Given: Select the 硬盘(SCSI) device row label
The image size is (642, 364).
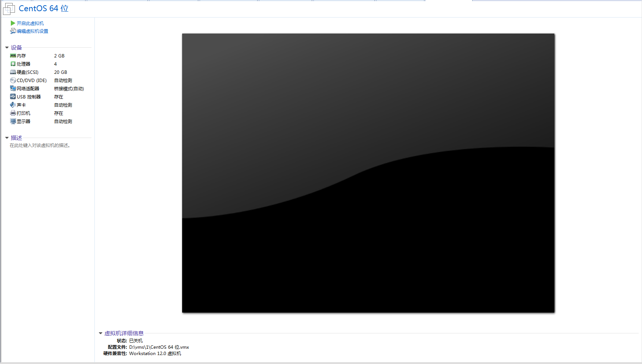Looking at the screenshot, I should pos(28,72).
